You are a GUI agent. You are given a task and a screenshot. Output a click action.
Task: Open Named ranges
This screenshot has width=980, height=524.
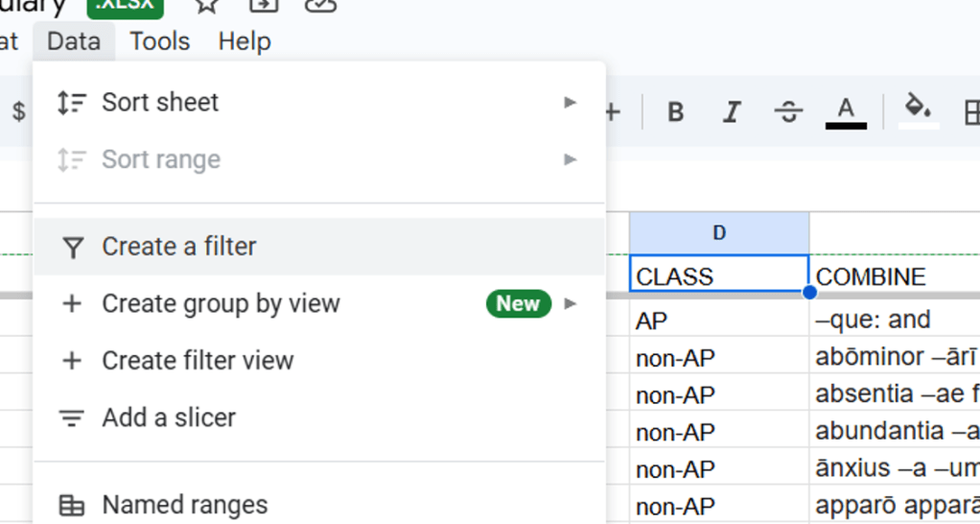(x=184, y=505)
